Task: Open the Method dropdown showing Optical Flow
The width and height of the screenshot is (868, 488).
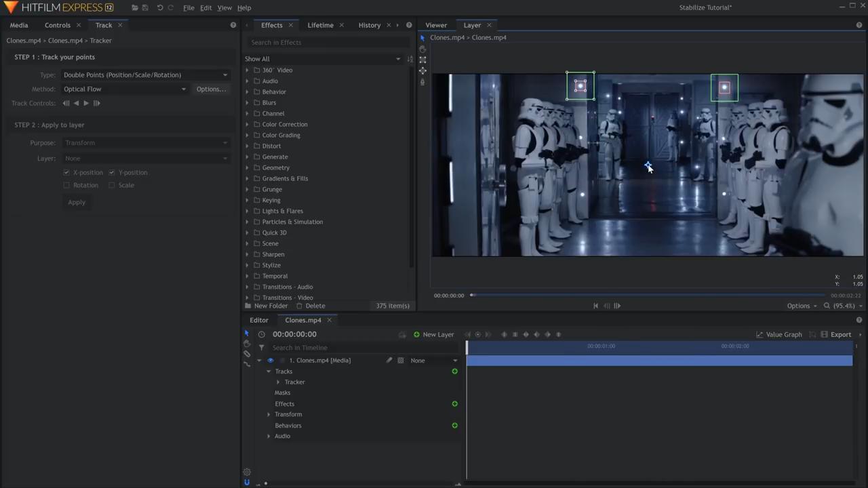Action: click(x=124, y=89)
